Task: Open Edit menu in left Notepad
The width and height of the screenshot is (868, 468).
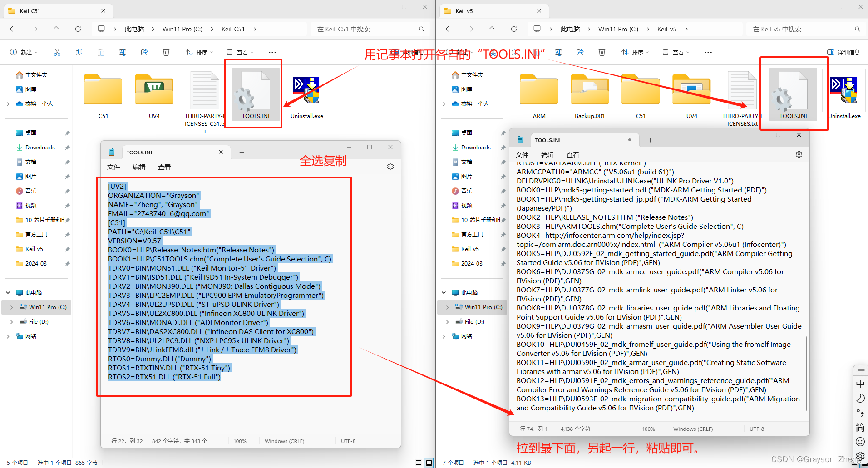Action: [139, 167]
